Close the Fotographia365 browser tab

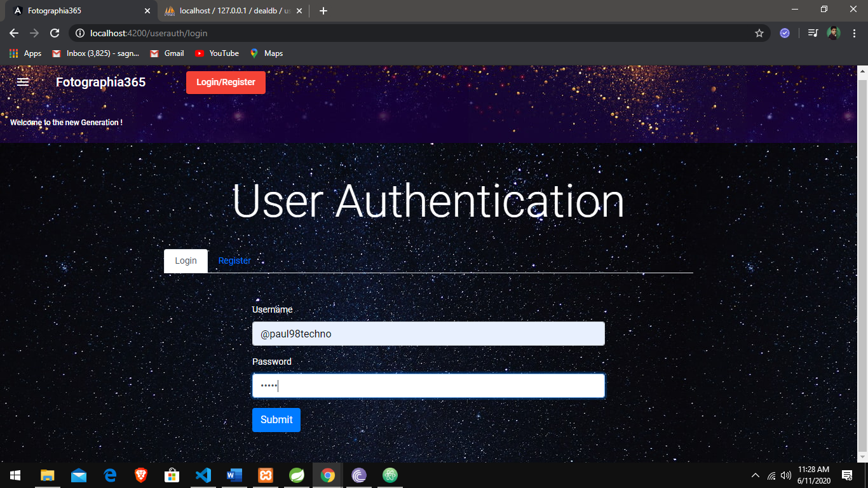[x=147, y=11]
